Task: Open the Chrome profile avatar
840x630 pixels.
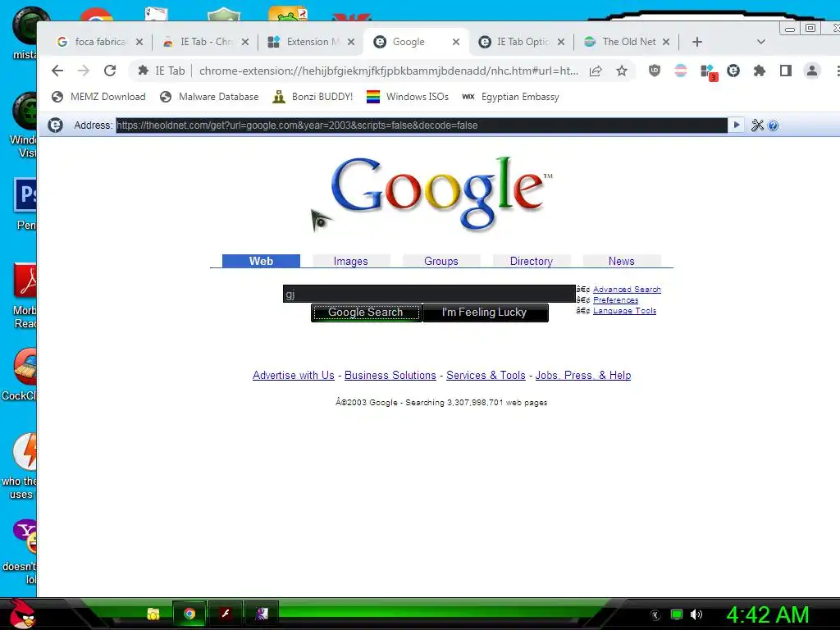Action: click(x=811, y=71)
